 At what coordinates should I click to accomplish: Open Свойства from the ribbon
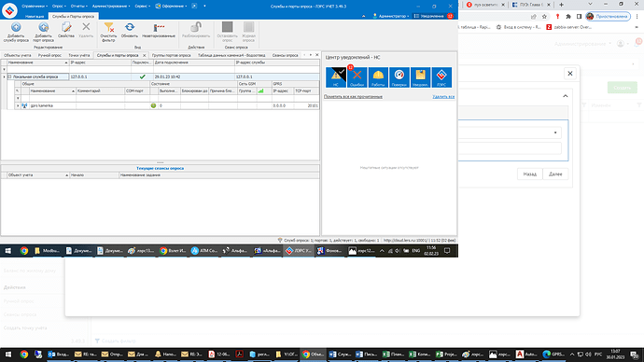pos(66,30)
